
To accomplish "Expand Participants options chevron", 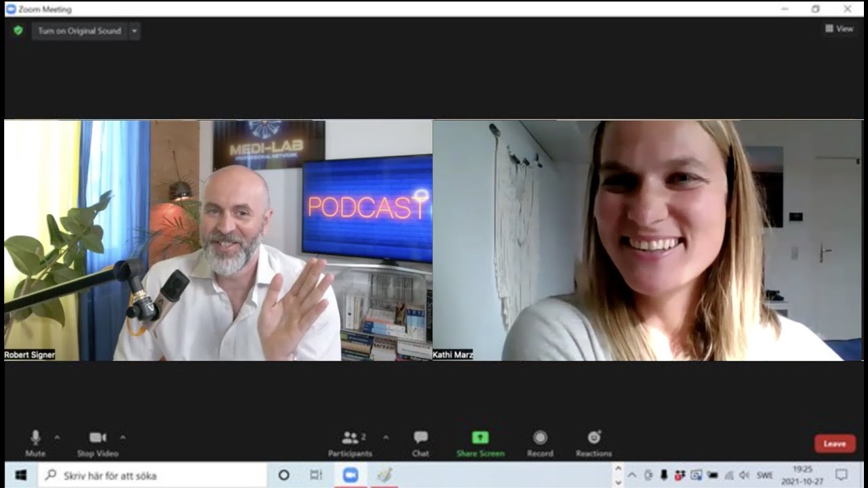I will [x=386, y=437].
